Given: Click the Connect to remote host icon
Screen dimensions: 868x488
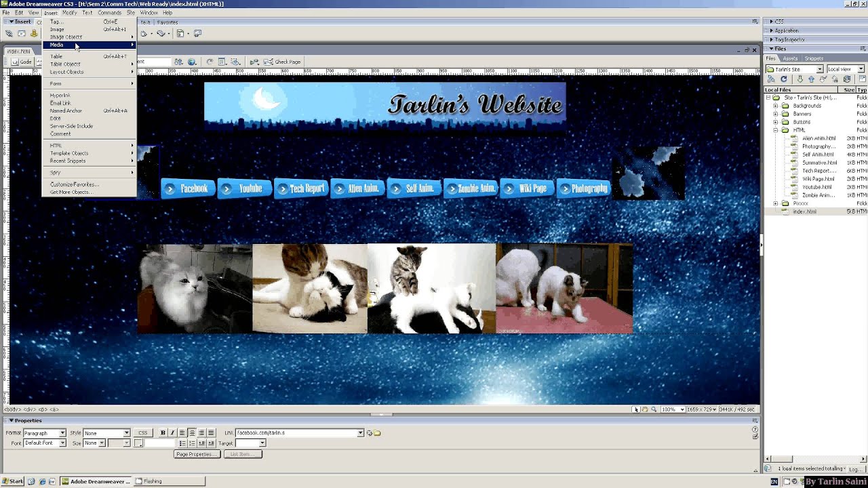Looking at the screenshot, I should [x=771, y=79].
